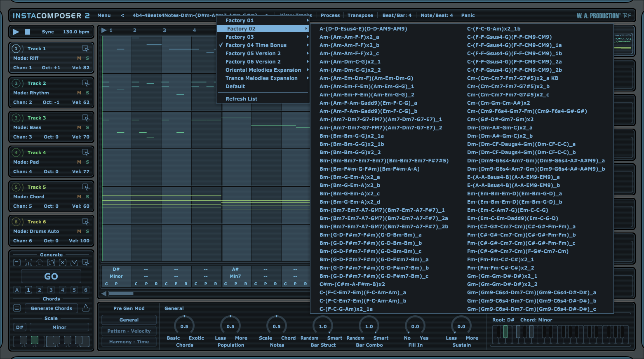This screenshot has height=359, width=644.
Task: Click the Track 4 drag-to-DAW icon
Action: (x=86, y=153)
